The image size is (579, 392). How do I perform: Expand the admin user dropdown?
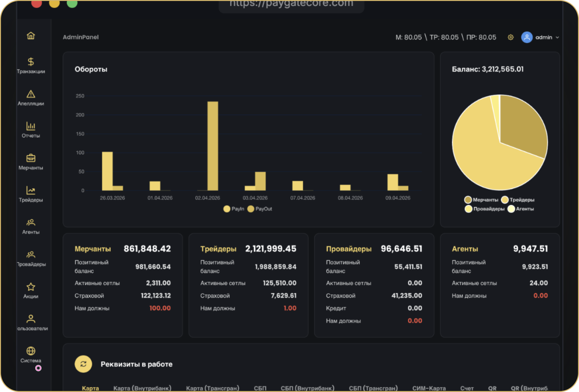557,37
